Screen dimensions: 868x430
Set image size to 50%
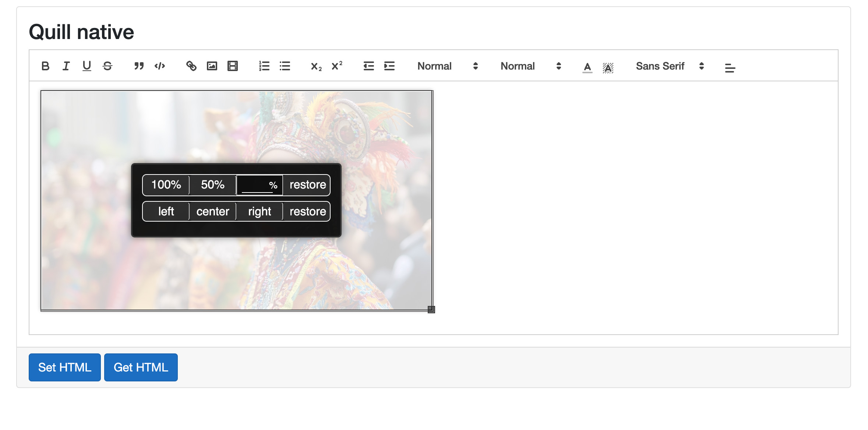212,185
